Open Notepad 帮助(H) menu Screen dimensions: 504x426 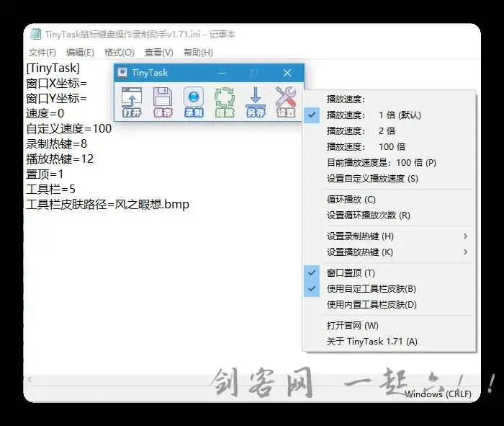(x=198, y=53)
